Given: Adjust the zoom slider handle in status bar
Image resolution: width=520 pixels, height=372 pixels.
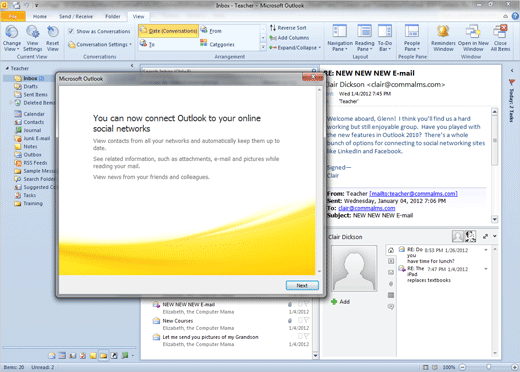Looking at the screenshot, I should click(x=488, y=367).
